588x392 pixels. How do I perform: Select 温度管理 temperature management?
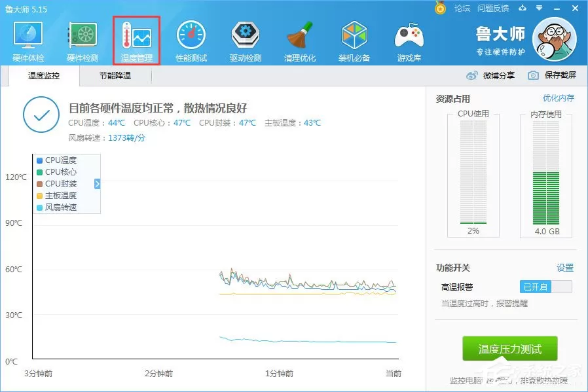pos(137,41)
